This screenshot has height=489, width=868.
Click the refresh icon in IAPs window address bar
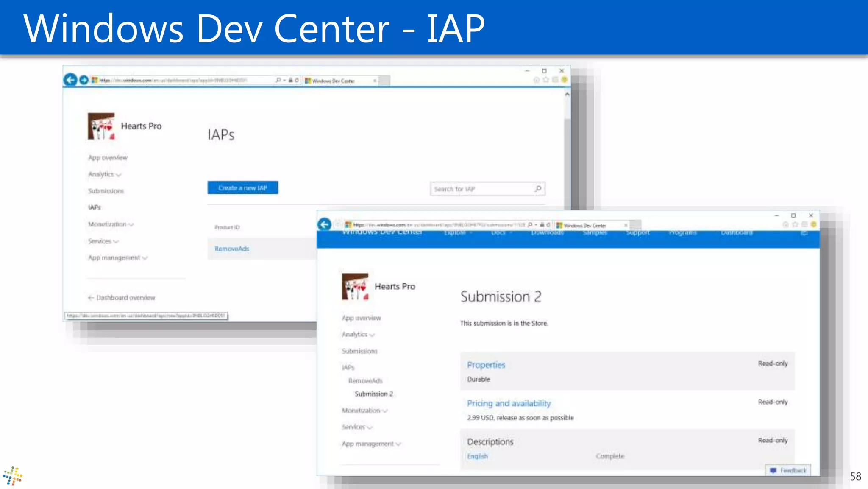coord(297,80)
